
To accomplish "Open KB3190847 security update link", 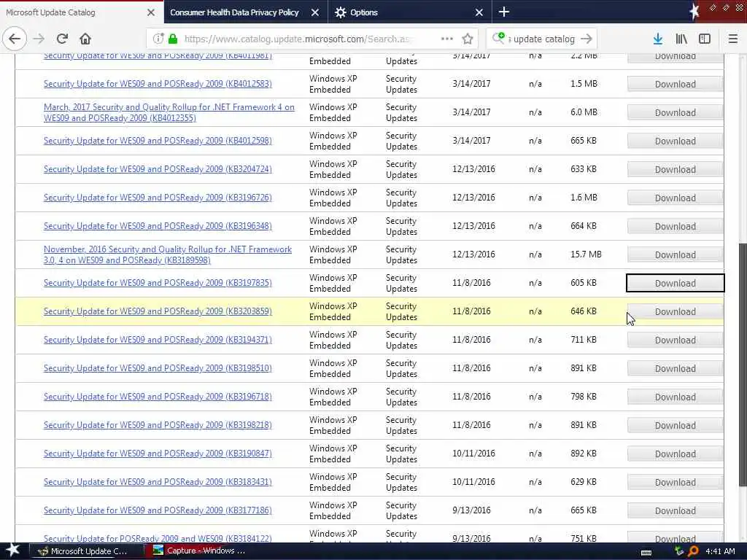I will 158,454.
